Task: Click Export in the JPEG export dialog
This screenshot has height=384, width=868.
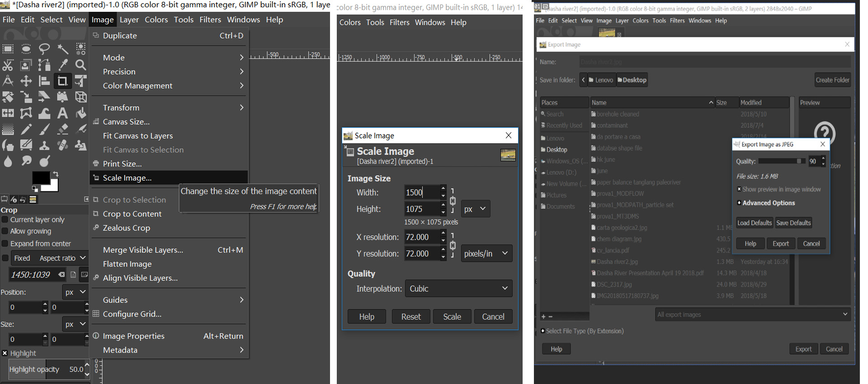Action: pyautogui.click(x=780, y=244)
